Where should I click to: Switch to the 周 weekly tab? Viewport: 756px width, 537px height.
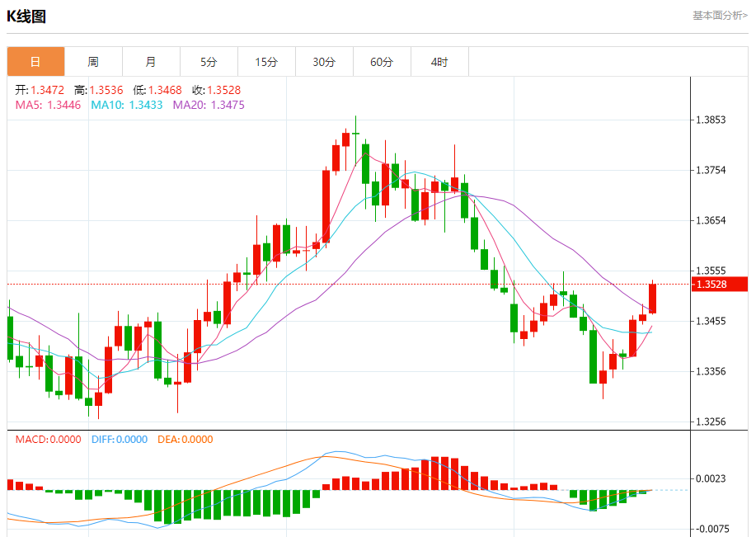pyautogui.click(x=93, y=62)
